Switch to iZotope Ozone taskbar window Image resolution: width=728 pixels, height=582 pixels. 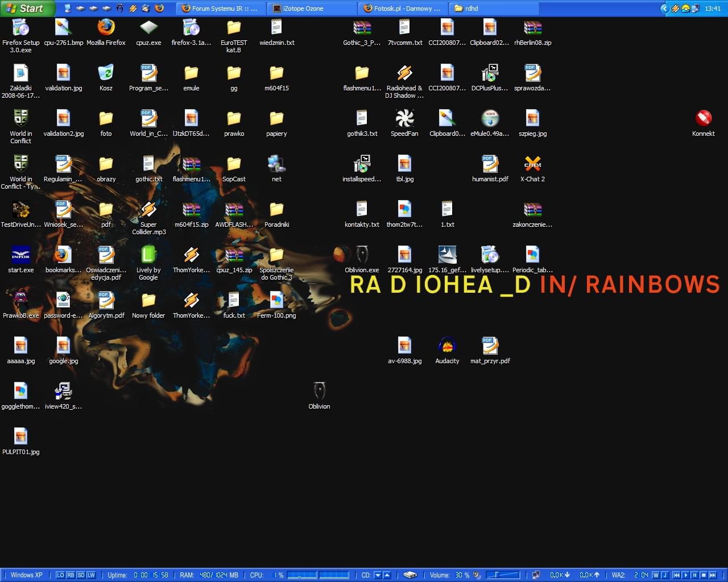[311, 9]
